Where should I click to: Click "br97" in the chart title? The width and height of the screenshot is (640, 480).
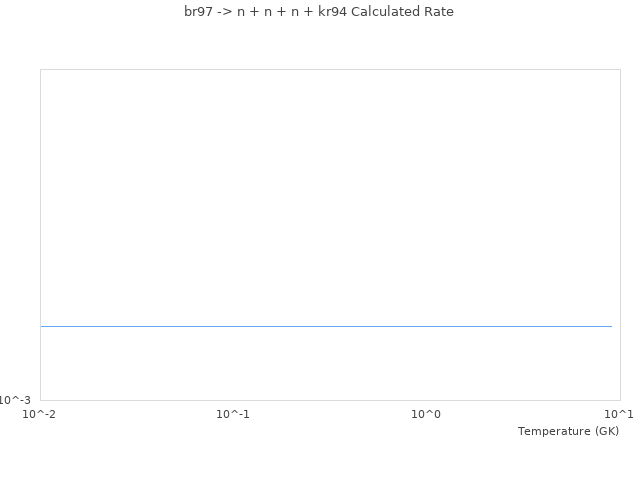[197, 12]
